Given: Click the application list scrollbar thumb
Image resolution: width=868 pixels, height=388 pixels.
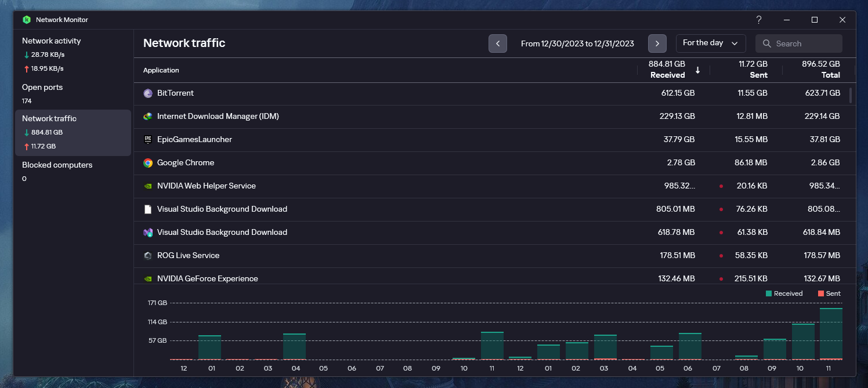Looking at the screenshot, I should click(851, 95).
